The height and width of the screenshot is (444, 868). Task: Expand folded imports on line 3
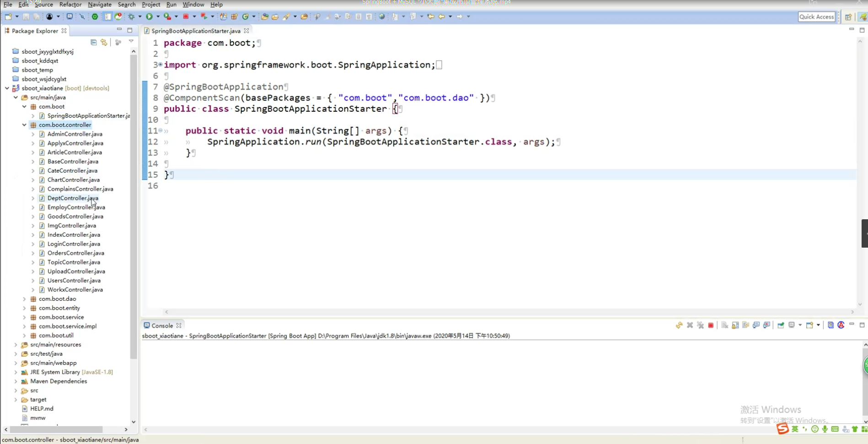[x=161, y=65]
